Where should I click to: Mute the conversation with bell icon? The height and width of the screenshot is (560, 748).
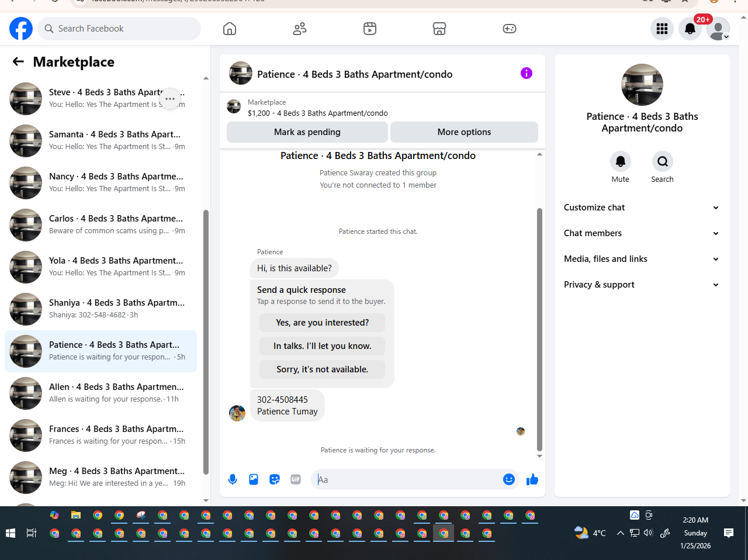tap(621, 161)
